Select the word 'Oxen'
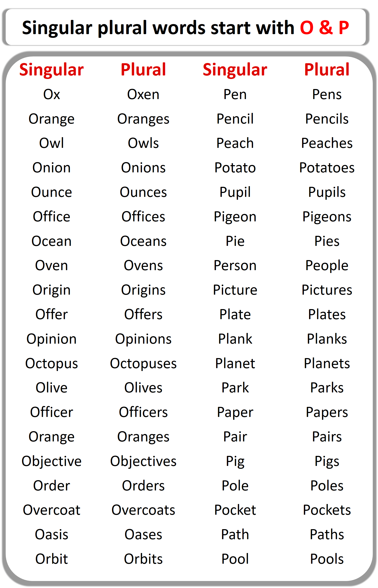The height and width of the screenshot is (588, 378). click(x=143, y=94)
